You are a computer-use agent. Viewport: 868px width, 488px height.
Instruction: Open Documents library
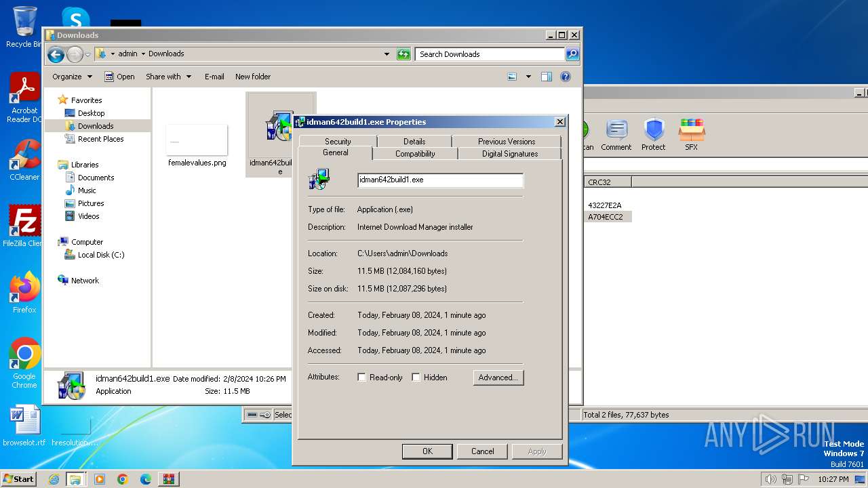coord(96,178)
